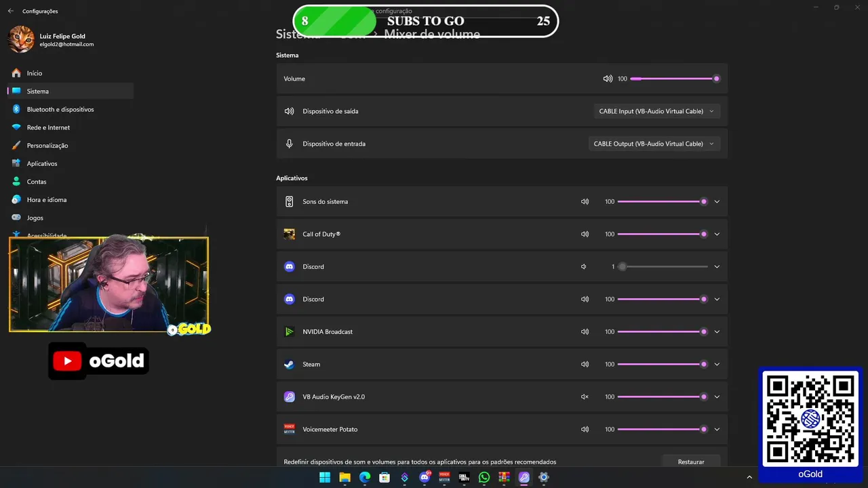The width and height of the screenshot is (868, 488).
Task: Open Hora e idioma section
Action: click(71, 200)
